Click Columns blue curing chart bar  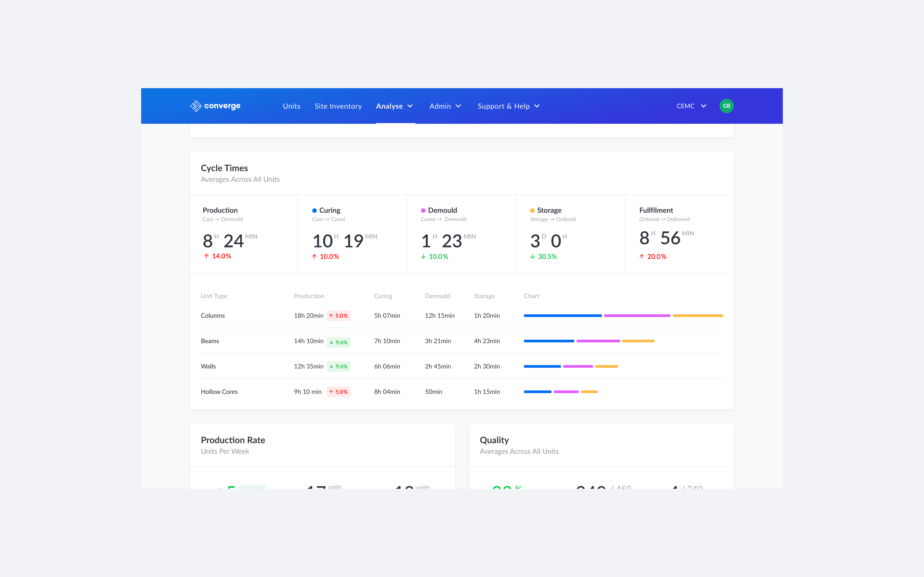(x=562, y=316)
